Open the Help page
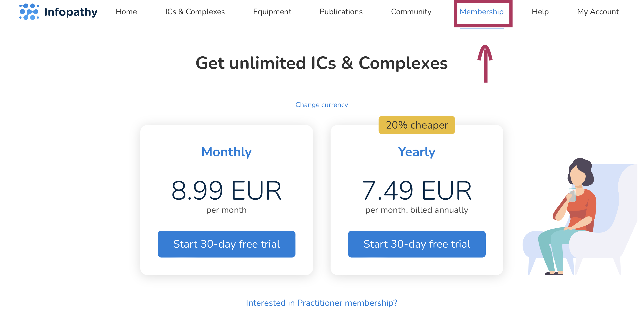This screenshot has height=322, width=644. (x=540, y=12)
